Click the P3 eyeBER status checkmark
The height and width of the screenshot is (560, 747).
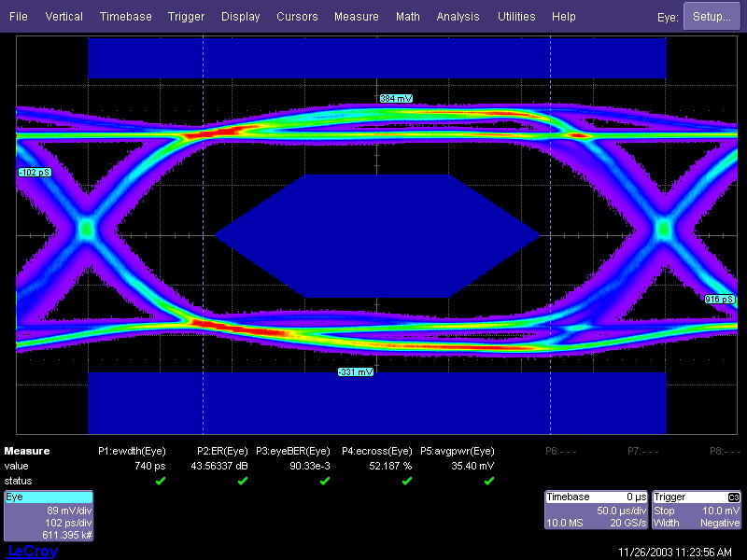click(x=325, y=481)
